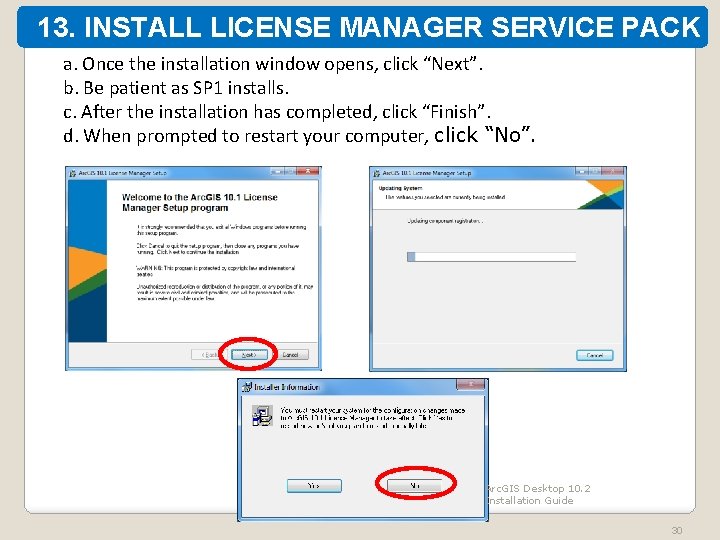Click the restart message text in the Installer Information dialog
The height and width of the screenshot is (540, 720).
tap(372, 418)
